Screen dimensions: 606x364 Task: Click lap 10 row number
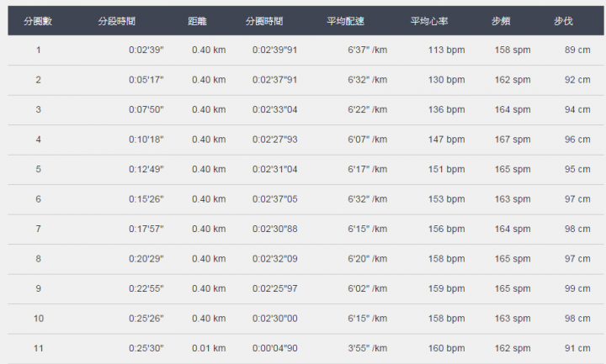(x=39, y=319)
